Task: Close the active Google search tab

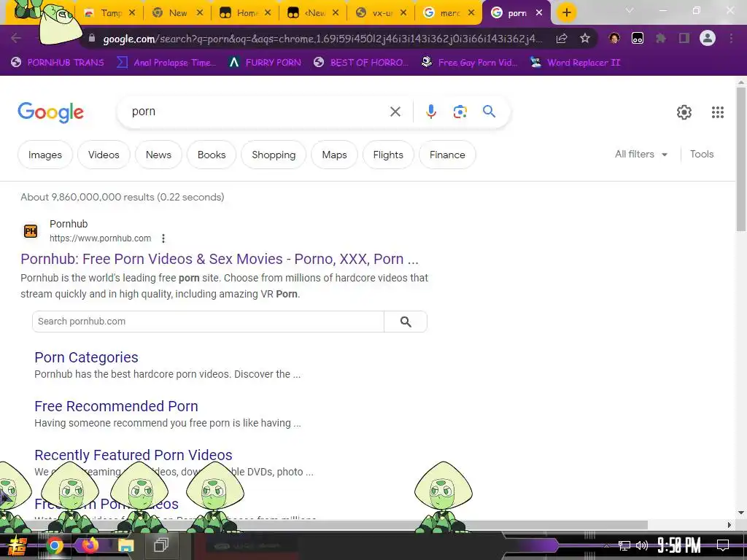Action: click(539, 13)
